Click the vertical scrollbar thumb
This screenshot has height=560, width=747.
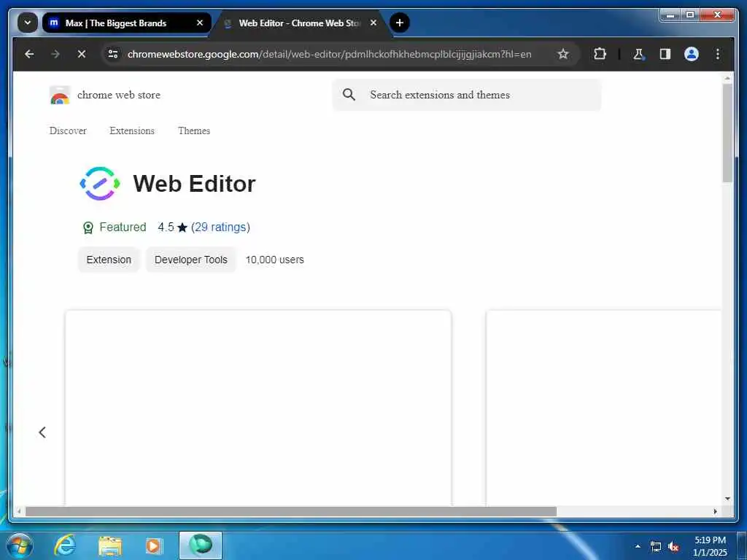(727, 133)
